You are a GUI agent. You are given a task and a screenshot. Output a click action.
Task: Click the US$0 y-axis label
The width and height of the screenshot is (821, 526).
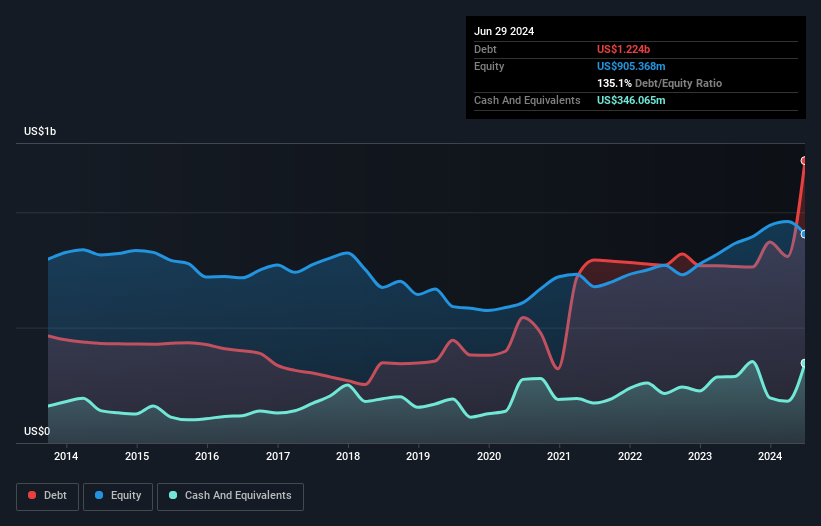click(x=37, y=431)
